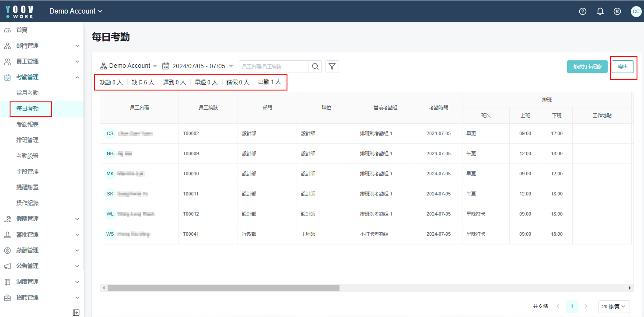Go to 當月考勤 in sidebar

tap(27, 93)
